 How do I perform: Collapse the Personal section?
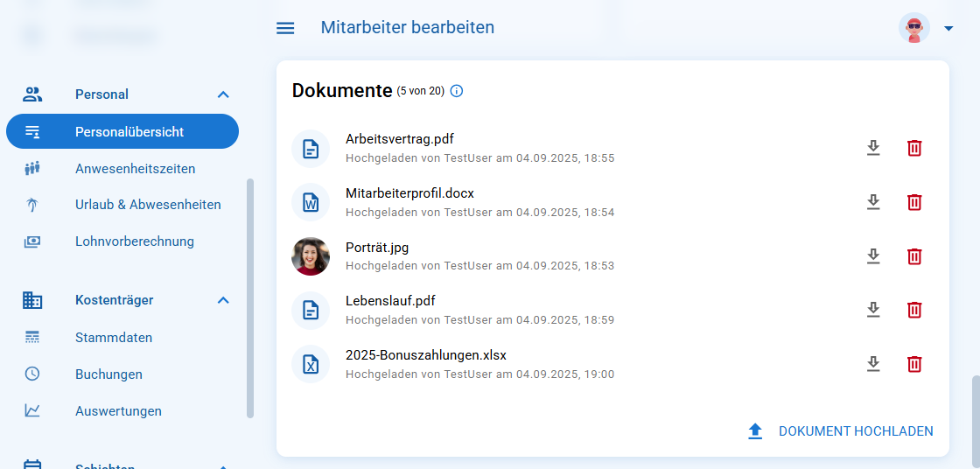[223, 94]
